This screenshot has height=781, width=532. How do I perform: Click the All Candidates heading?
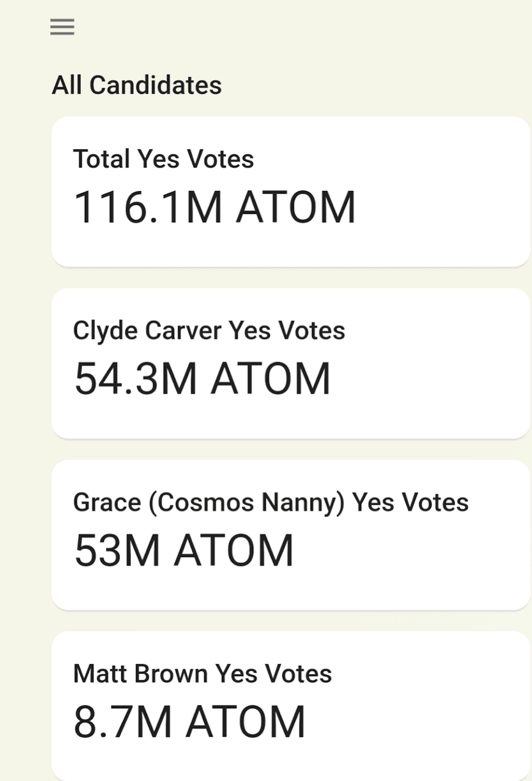(x=136, y=85)
